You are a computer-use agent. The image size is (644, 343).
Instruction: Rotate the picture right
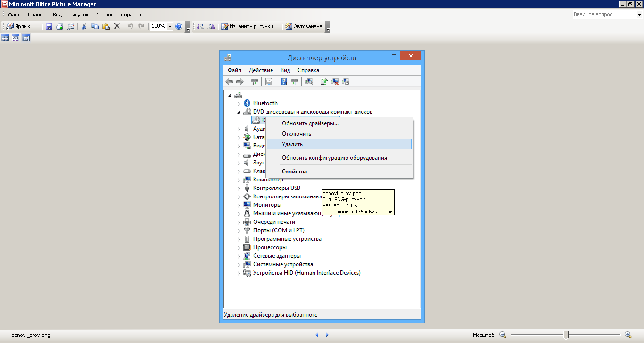click(x=211, y=26)
